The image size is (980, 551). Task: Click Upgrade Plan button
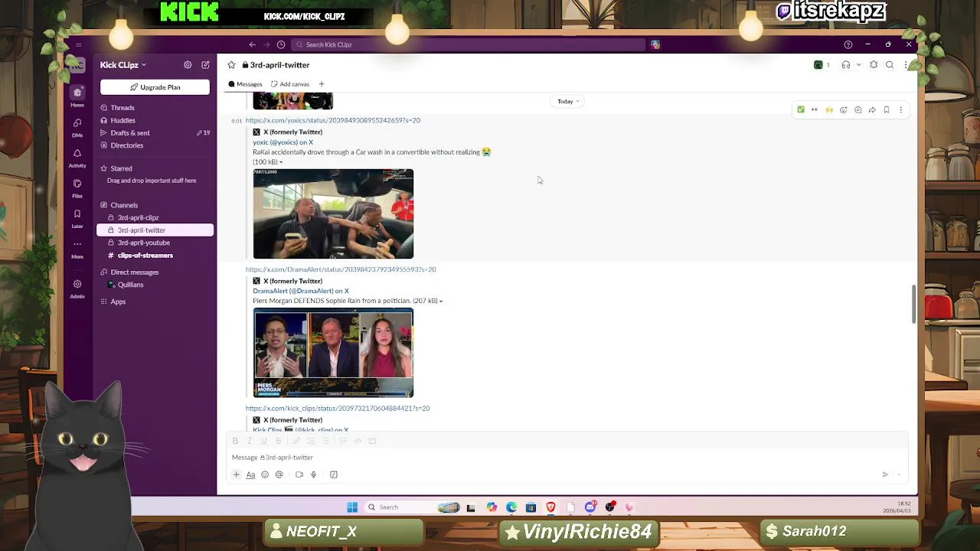pyautogui.click(x=155, y=87)
